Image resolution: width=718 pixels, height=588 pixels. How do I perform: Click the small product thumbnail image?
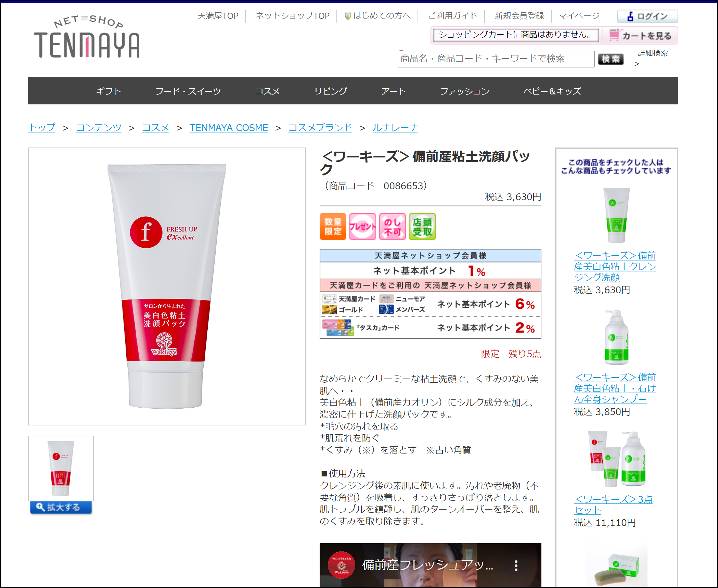(61, 469)
